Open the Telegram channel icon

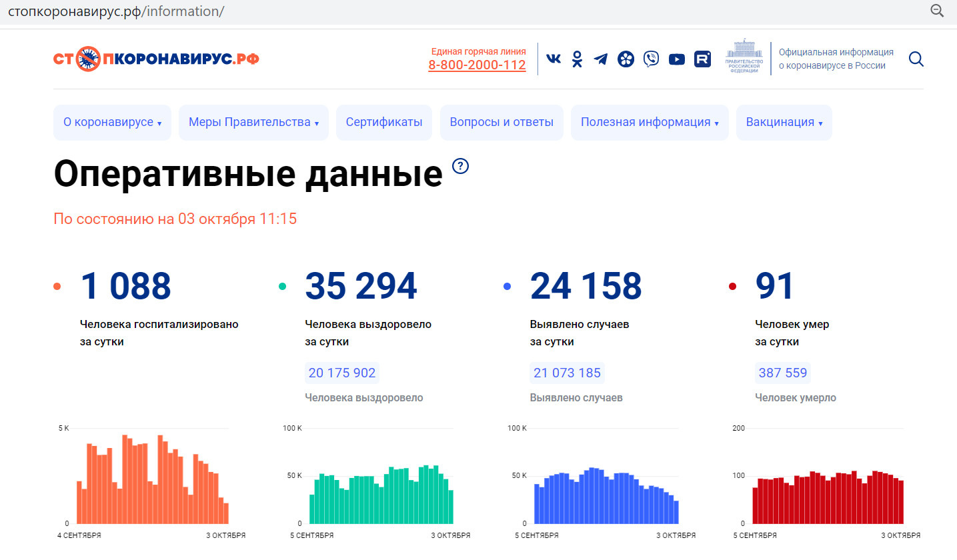pyautogui.click(x=601, y=59)
